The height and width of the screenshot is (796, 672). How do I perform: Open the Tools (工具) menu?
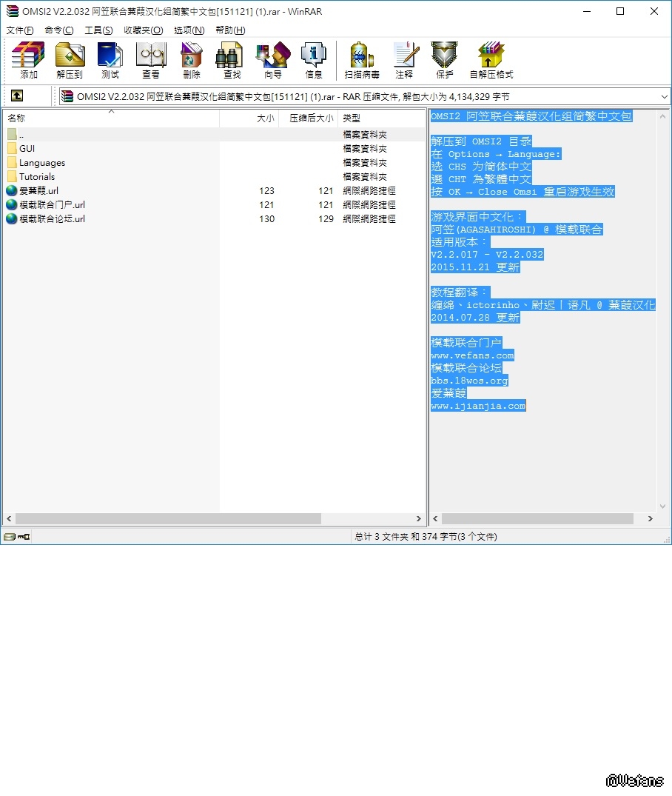(98, 30)
